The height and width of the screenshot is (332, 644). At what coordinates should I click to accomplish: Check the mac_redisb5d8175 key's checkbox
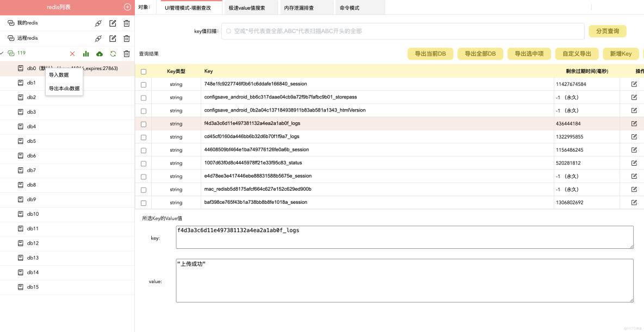click(144, 189)
